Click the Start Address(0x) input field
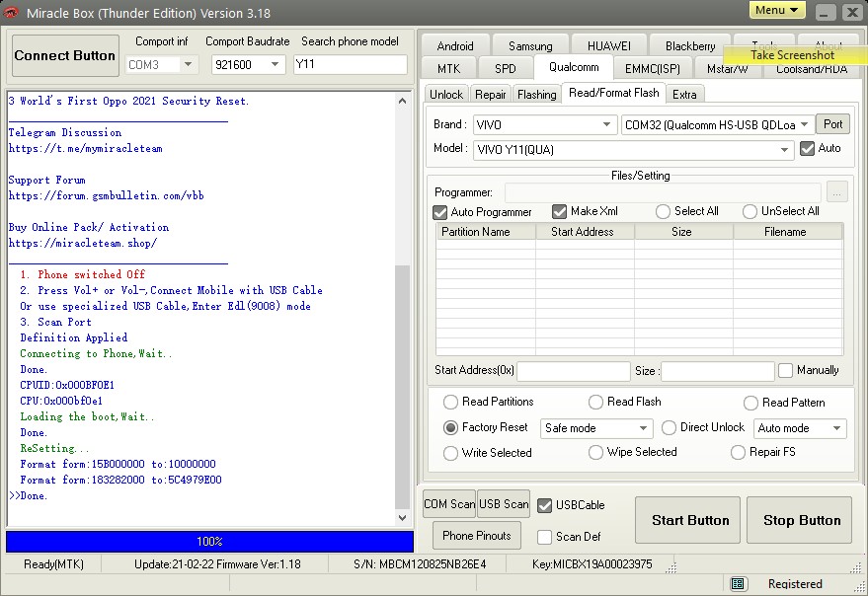Screen dimensions: 868x596 click(x=574, y=371)
